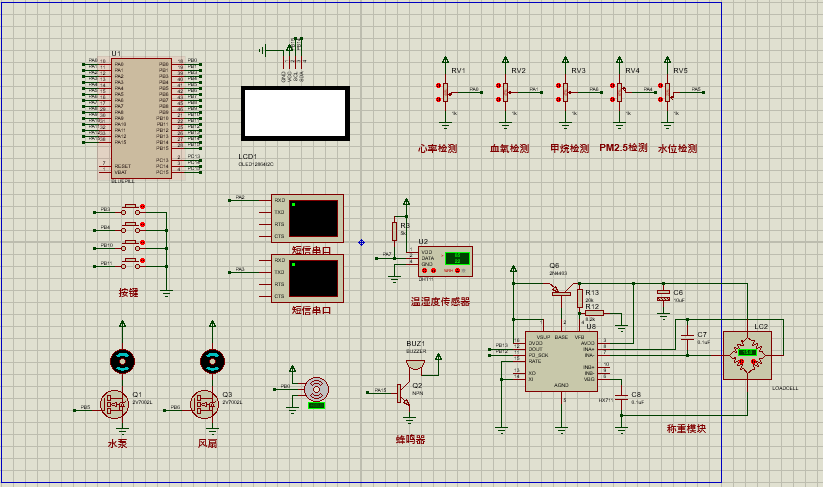Select resistor R3 above the DHT11
Viewport: 823px width, 487px height.
pos(395,231)
